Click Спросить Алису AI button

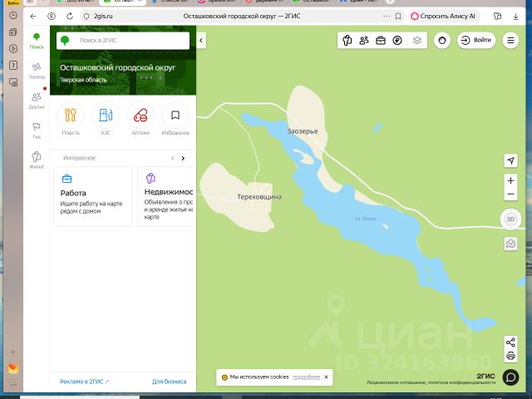click(x=443, y=16)
